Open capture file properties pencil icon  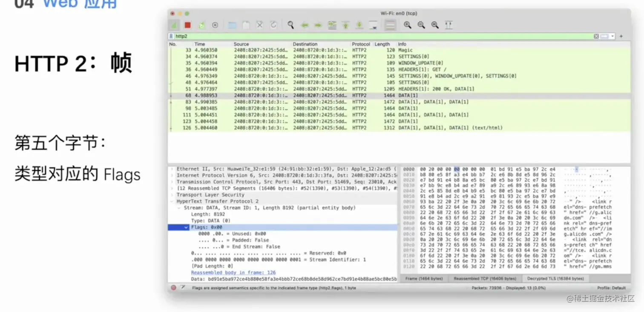coord(183,288)
